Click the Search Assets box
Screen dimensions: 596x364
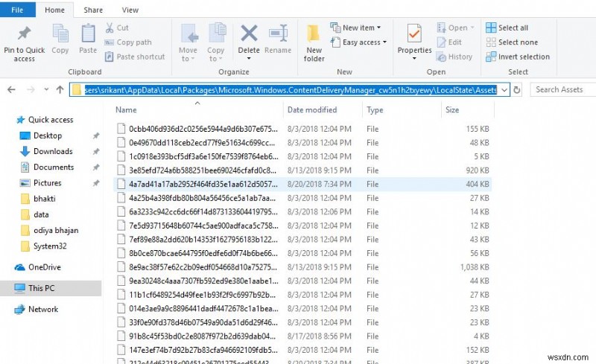(x=563, y=89)
